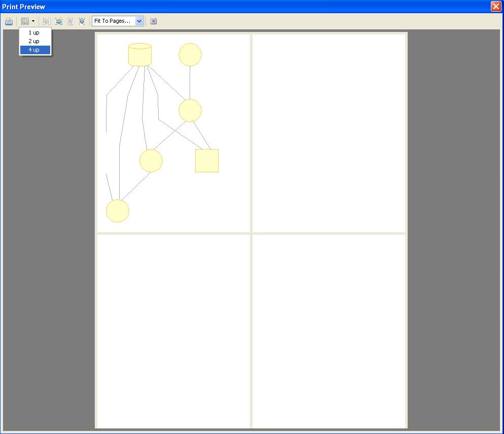Select the 2 up menu entry
This screenshot has height=434, width=504.
click(x=35, y=41)
